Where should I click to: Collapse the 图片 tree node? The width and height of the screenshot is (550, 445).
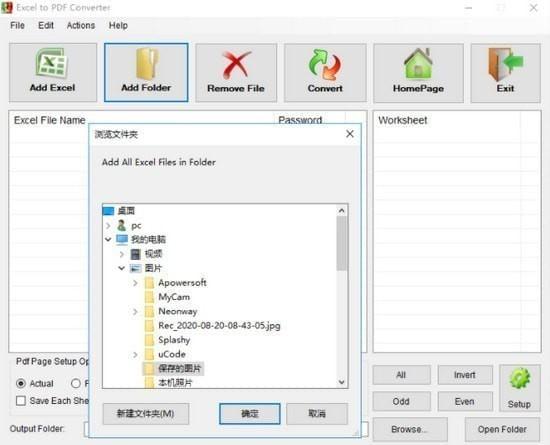click(x=122, y=268)
